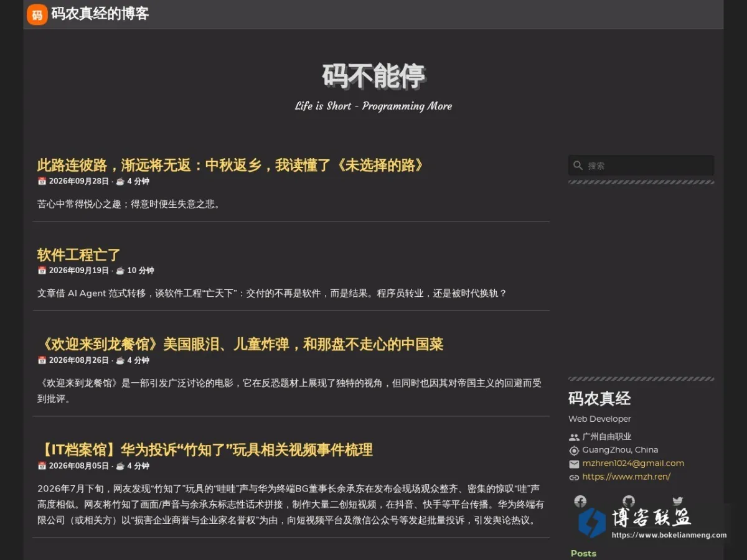The image size is (747, 560).
Task: Click the date text 2026年09月19日
Action: click(79, 271)
